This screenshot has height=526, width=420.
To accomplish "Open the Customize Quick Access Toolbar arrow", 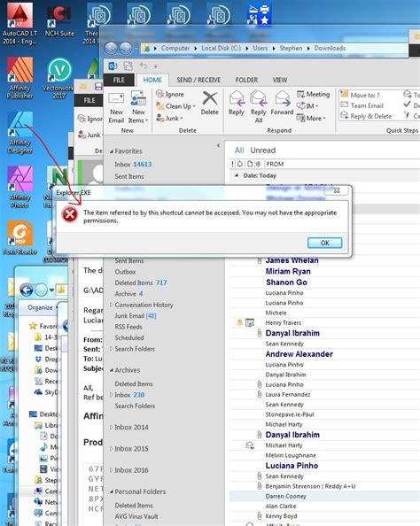I will [155, 66].
